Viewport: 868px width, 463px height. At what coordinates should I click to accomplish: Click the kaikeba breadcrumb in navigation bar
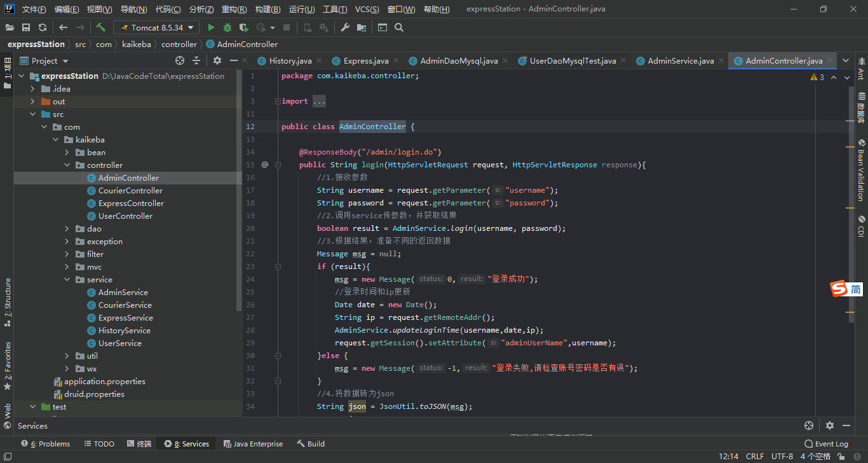pyautogui.click(x=136, y=45)
